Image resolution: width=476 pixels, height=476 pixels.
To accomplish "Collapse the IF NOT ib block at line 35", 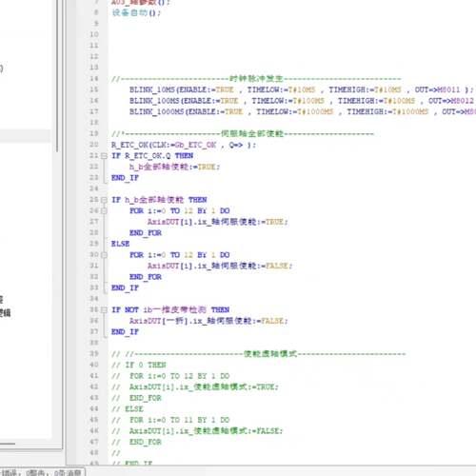I will [x=104, y=309].
